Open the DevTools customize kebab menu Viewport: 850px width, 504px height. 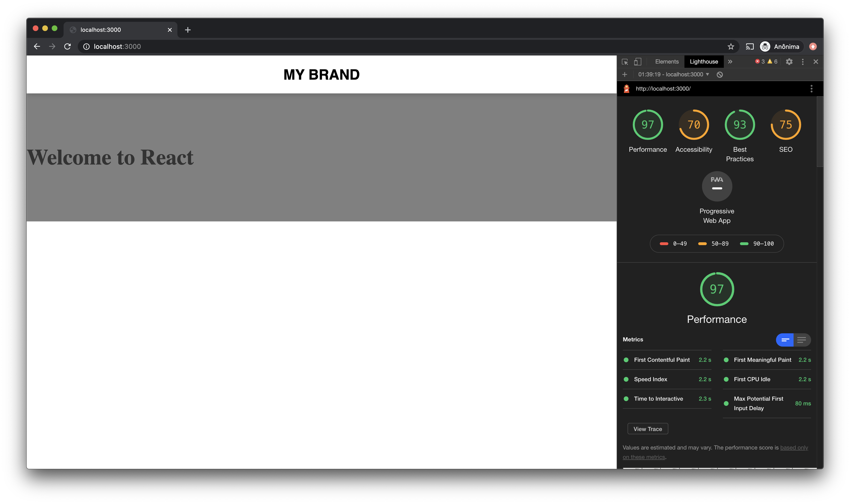coord(802,62)
